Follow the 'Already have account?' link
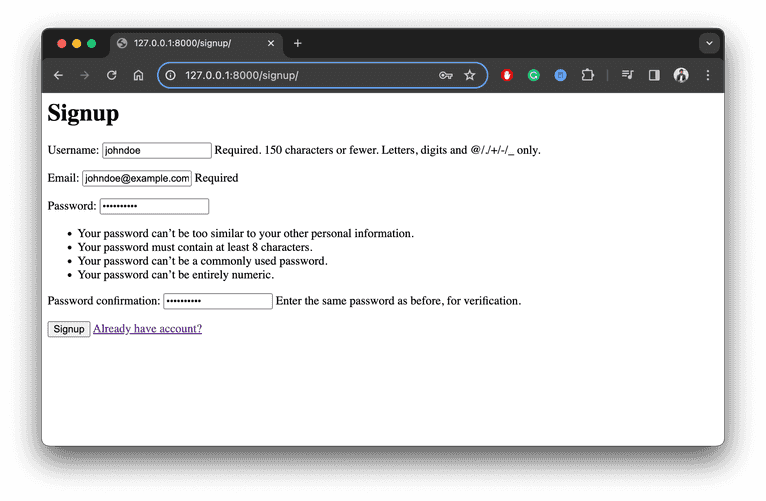The image size is (766, 501). coord(147,329)
